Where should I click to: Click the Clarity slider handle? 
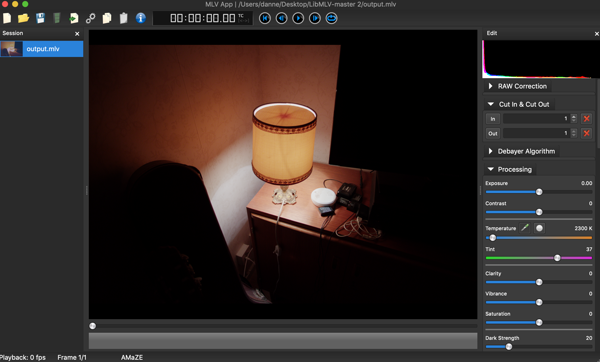539,282
